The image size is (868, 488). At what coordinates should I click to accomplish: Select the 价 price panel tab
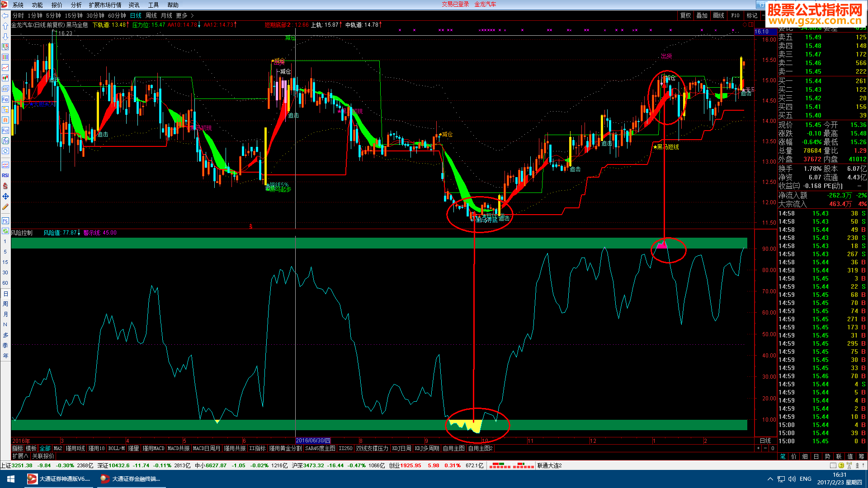tap(794, 456)
